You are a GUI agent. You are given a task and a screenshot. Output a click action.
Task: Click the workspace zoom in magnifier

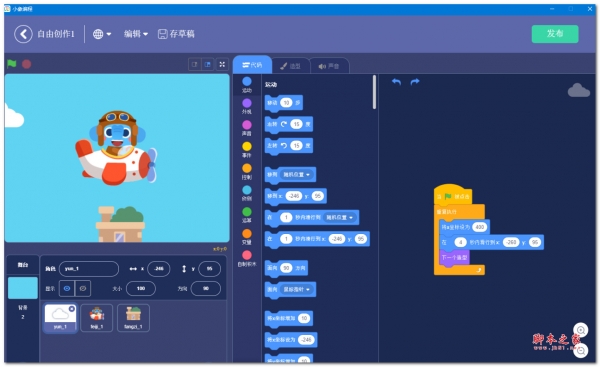tap(580, 330)
